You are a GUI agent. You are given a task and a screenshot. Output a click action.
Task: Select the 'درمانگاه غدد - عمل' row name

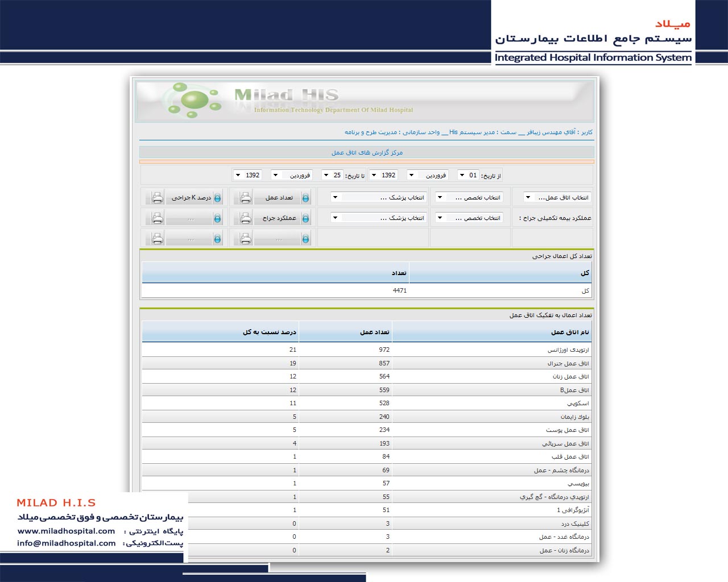(564, 537)
